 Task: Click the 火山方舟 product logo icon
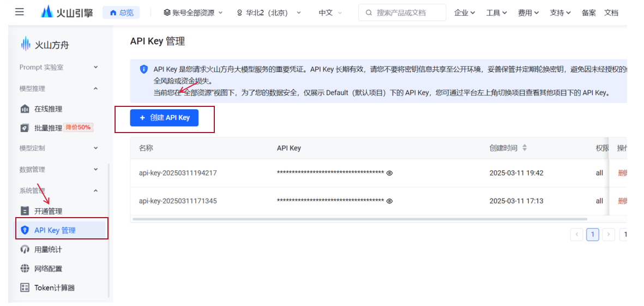26,44
